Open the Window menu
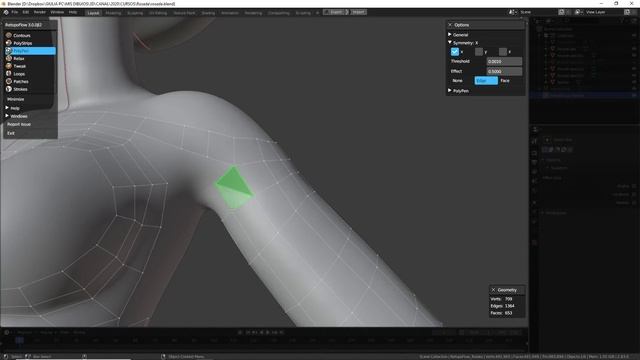 tap(57, 12)
